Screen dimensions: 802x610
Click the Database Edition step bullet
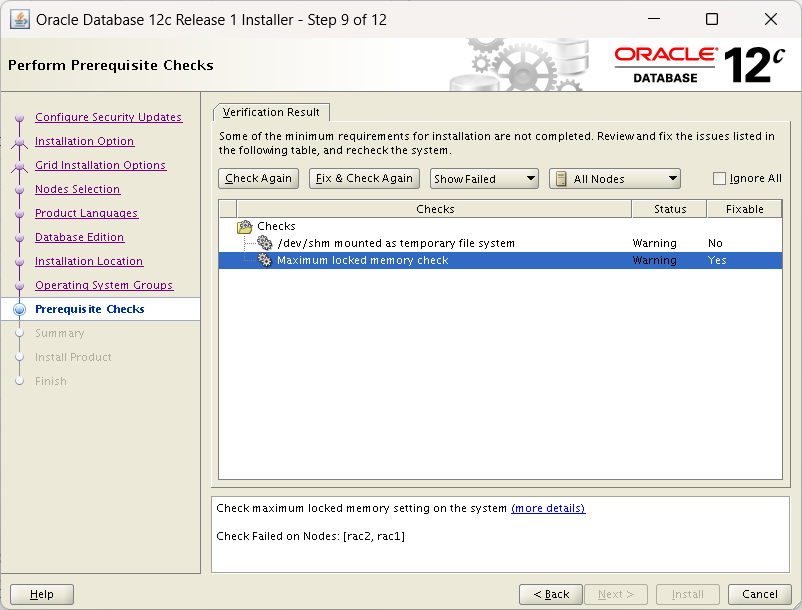point(19,238)
